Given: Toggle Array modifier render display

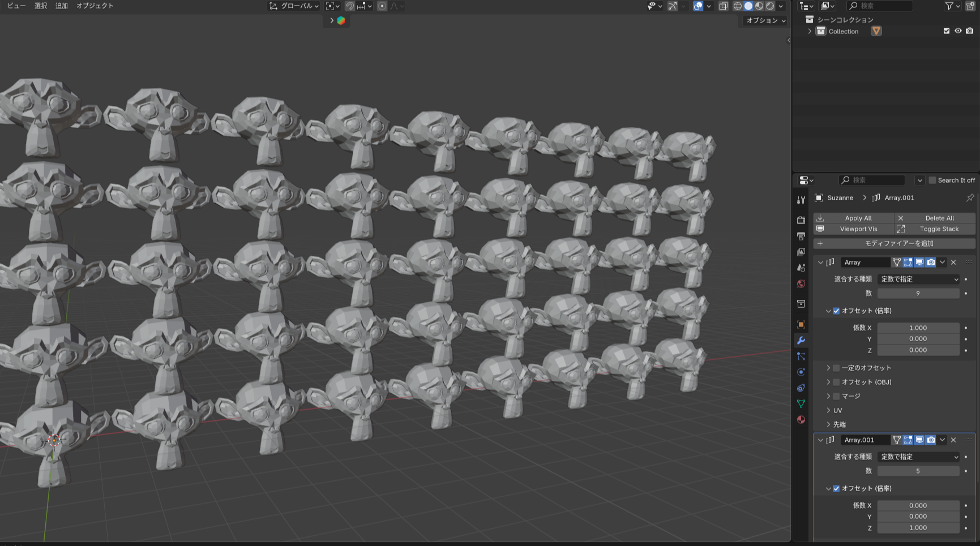Looking at the screenshot, I should pos(931,262).
